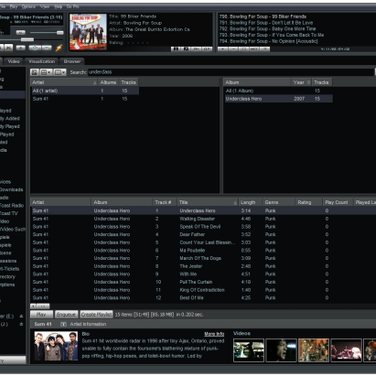
Task: Open the Options menu
Action: click(29, 6)
